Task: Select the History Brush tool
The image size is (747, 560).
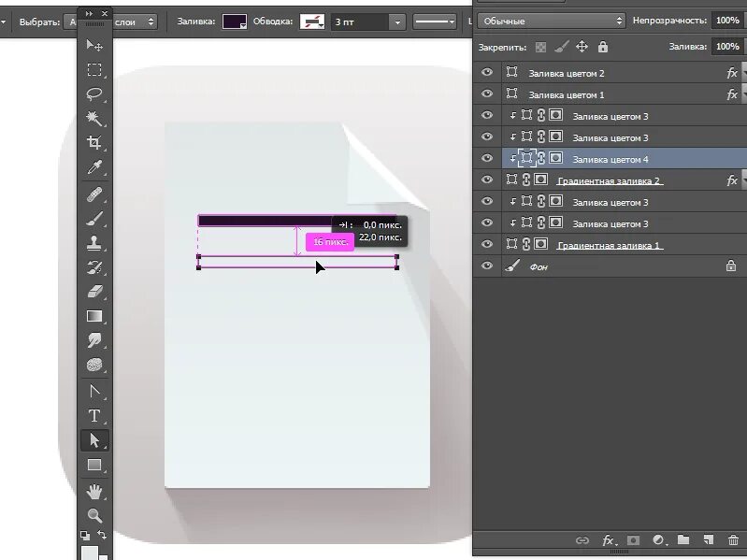Action: pos(94,267)
